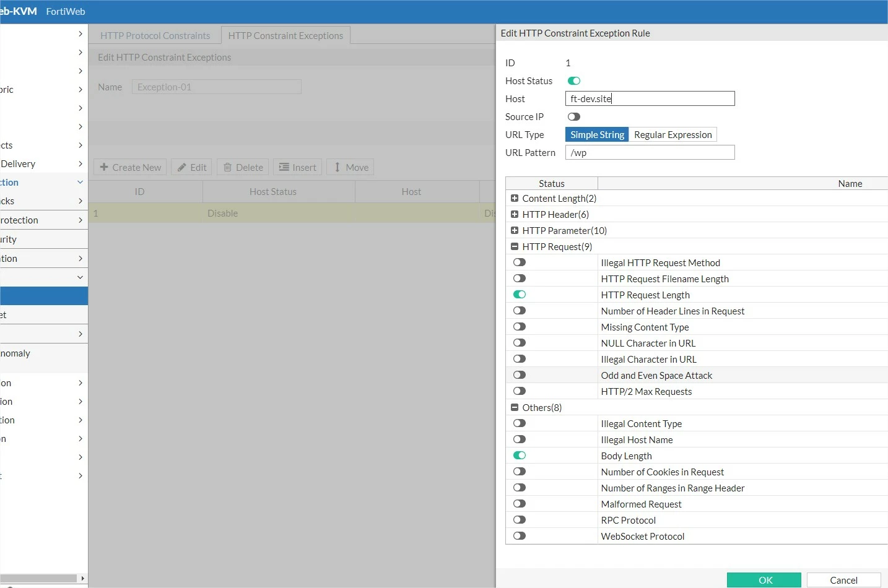The image size is (888, 588).
Task: Switch to HTTP Constraint Exceptions tab
Action: coord(285,35)
